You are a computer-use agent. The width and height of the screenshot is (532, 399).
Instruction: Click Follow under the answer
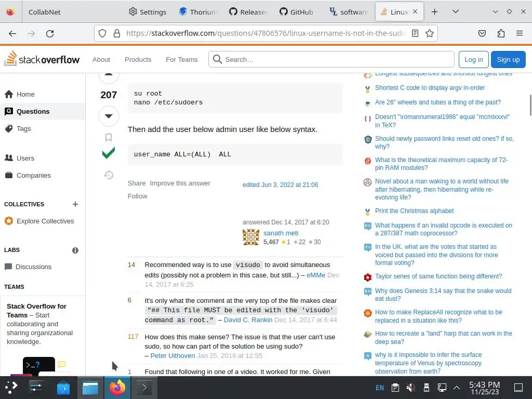click(x=137, y=196)
